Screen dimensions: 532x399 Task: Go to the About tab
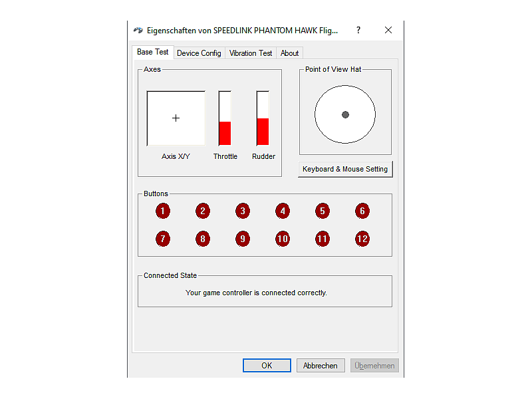(289, 53)
